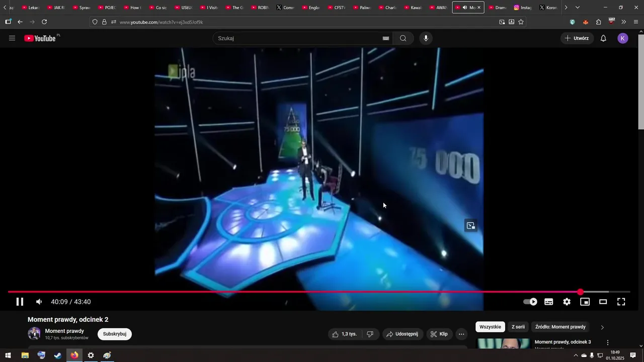
Task: Click the red progress bar scrubber
Action: tap(581, 292)
